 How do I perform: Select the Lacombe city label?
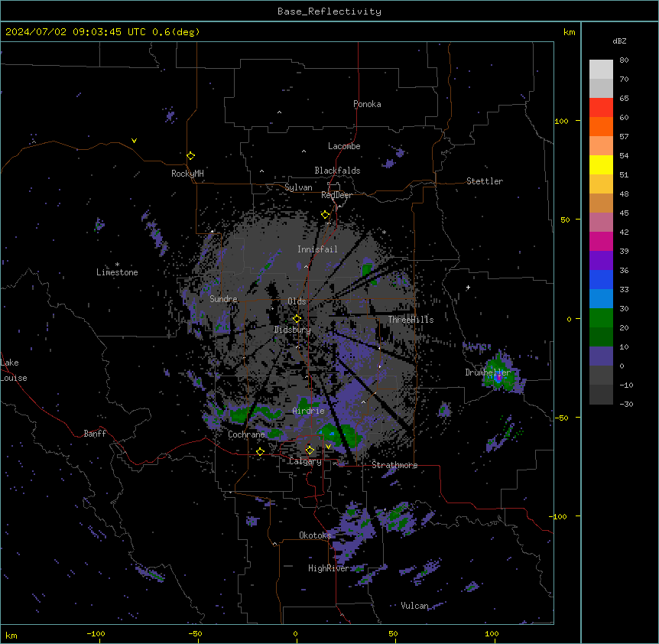[x=344, y=146]
